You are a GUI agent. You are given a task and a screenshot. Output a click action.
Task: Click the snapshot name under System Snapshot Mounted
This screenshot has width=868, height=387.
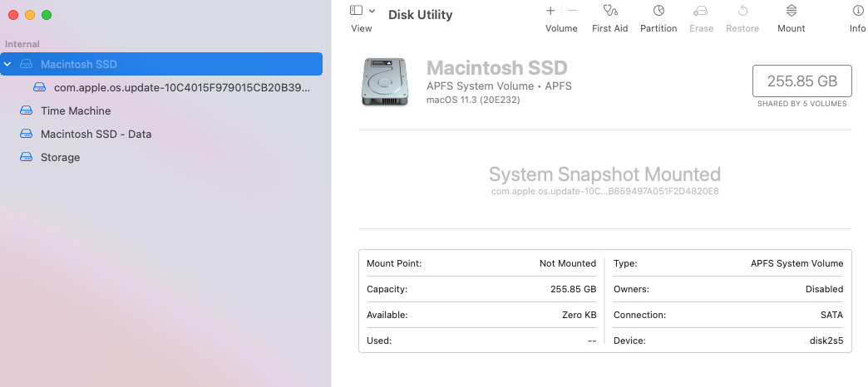604,192
